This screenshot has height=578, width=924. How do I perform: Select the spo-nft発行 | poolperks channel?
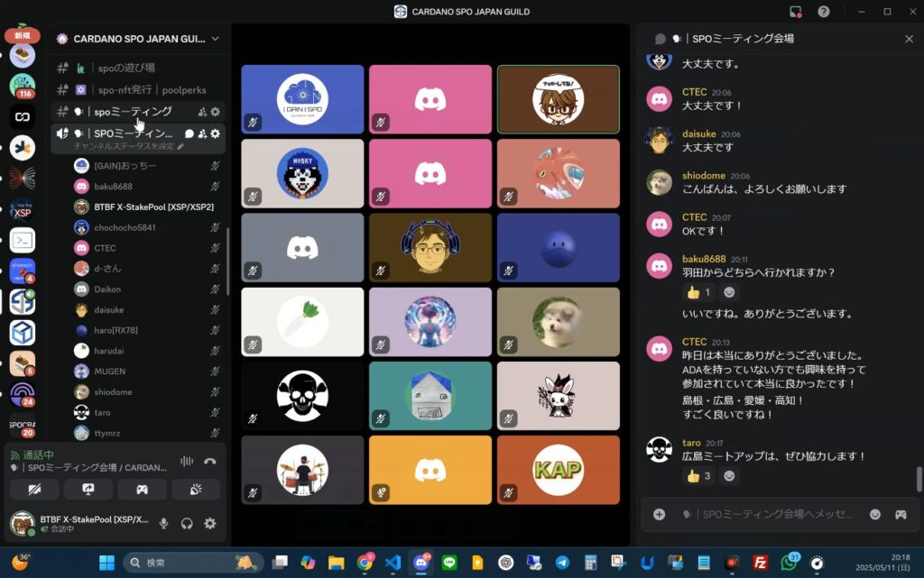(138, 90)
